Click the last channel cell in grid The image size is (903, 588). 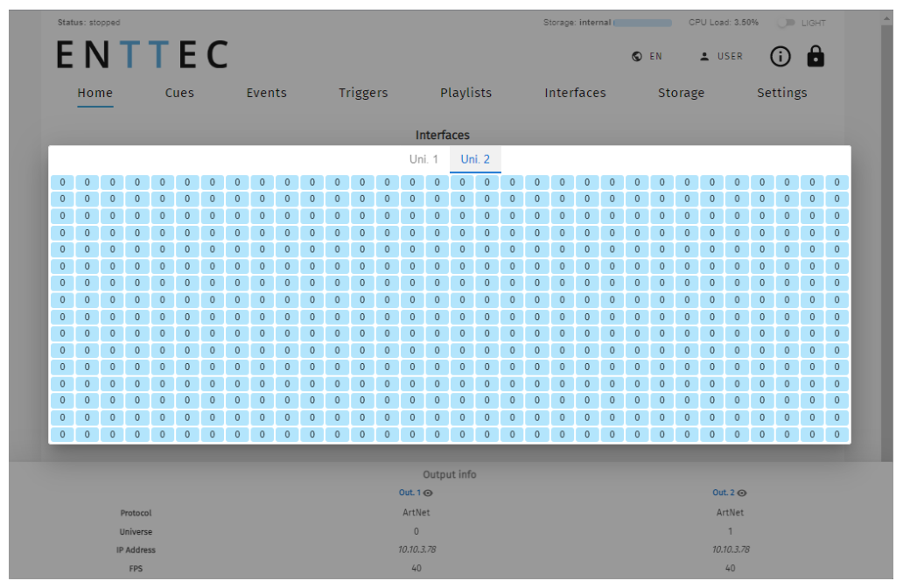[x=836, y=435]
